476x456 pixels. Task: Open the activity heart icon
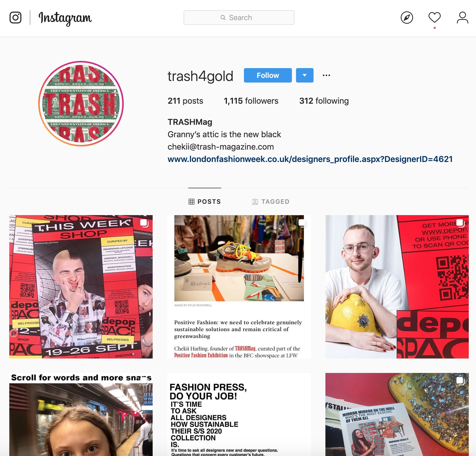click(434, 18)
